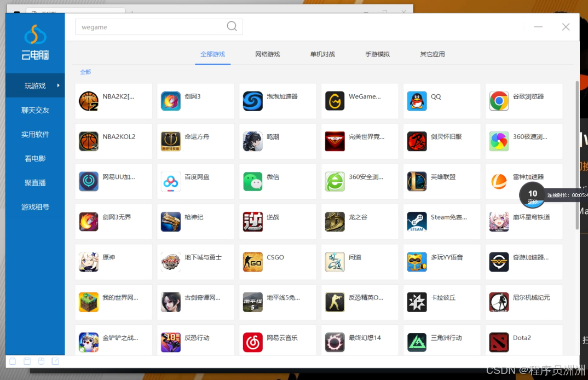Expand the 玩游戏 sidebar arrow
The width and height of the screenshot is (588, 380).
pos(58,85)
